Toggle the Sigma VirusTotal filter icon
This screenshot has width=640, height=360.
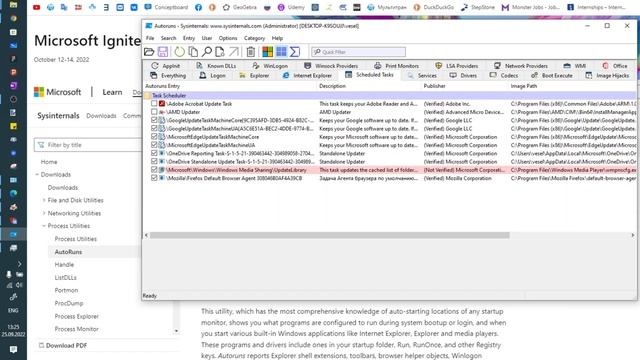click(295, 52)
